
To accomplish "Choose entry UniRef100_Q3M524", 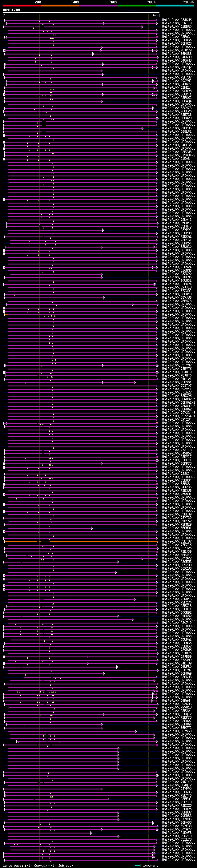I will click(x=177, y=267).
